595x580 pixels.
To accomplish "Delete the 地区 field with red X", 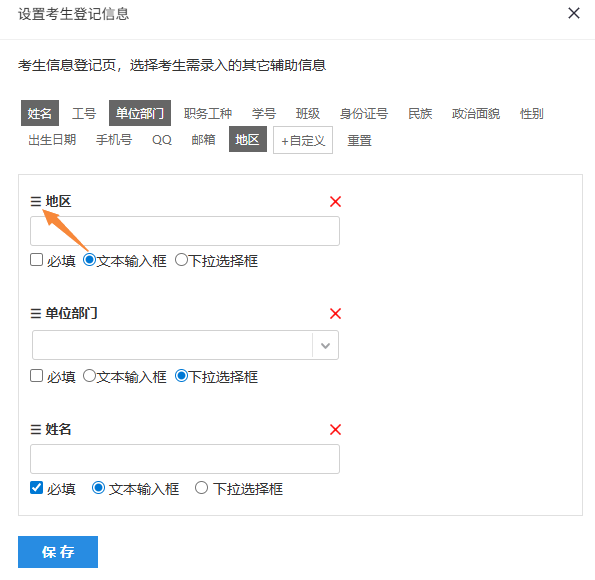I will point(335,202).
